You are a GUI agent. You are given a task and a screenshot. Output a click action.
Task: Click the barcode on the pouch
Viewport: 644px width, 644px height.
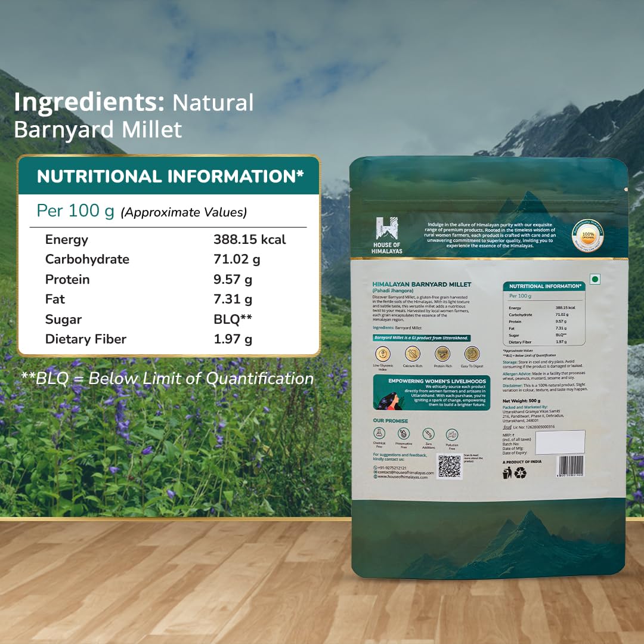570,466
